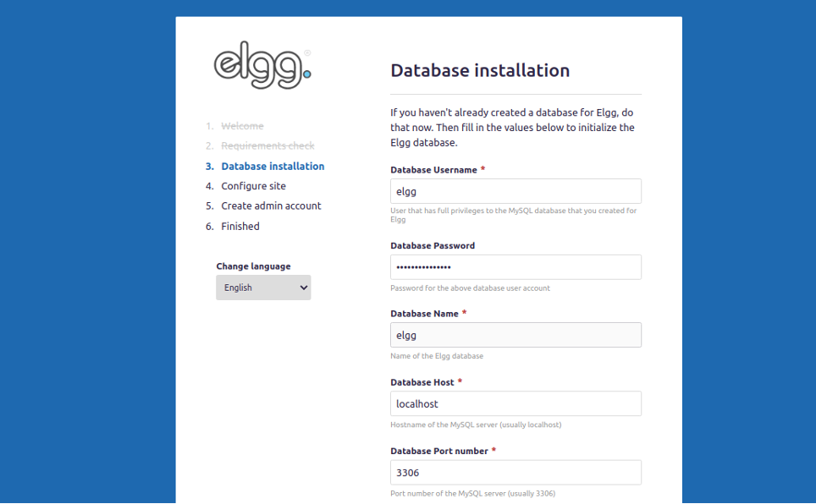Click the Database Host field
The width and height of the screenshot is (816, 504).
(516, 403)
